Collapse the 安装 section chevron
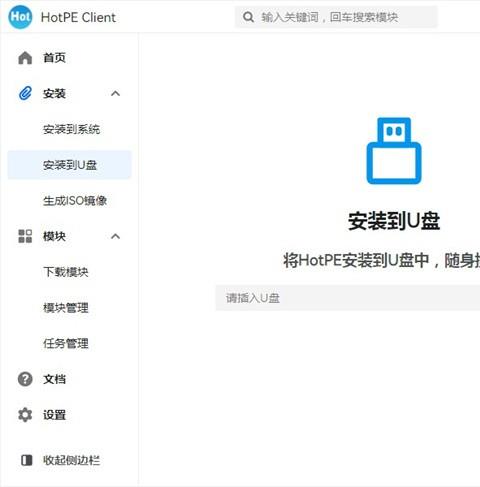 point(115,93)
